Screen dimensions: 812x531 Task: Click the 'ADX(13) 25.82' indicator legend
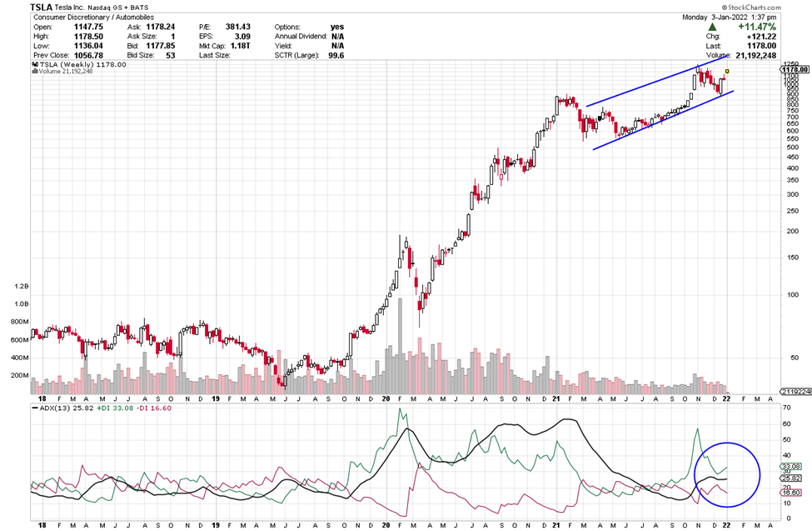67,408
